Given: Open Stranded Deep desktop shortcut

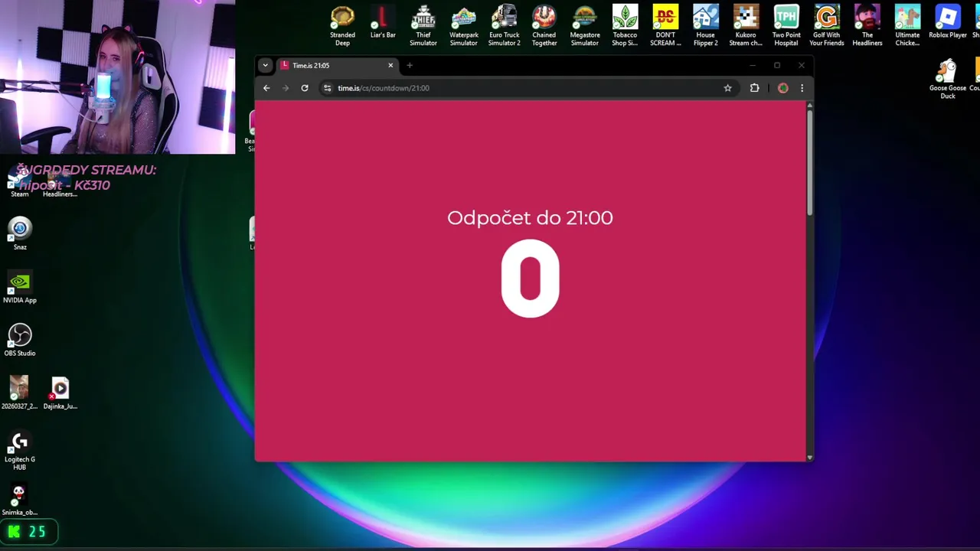Looking at the screenshot, I should [342, 25].
